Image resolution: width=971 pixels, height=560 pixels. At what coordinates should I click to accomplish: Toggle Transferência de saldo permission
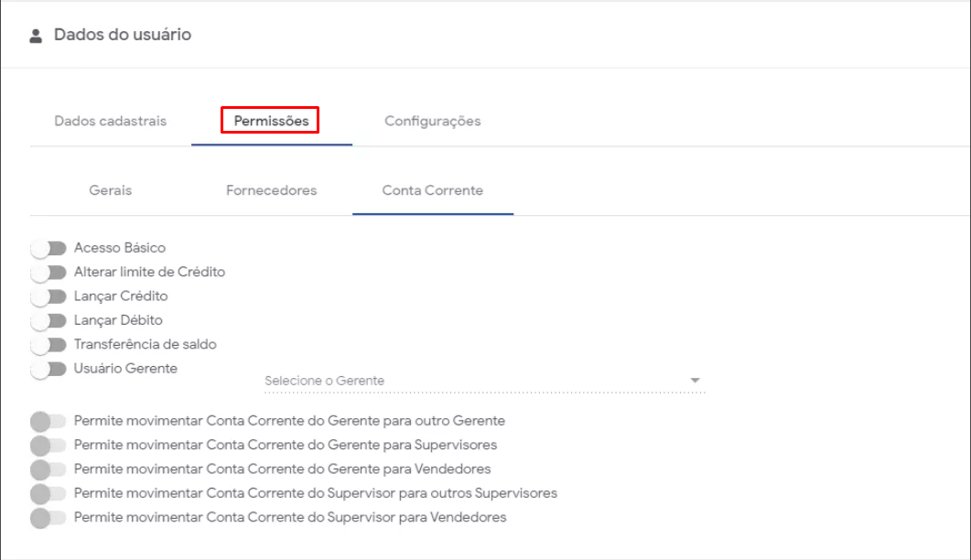click(49, 345)
